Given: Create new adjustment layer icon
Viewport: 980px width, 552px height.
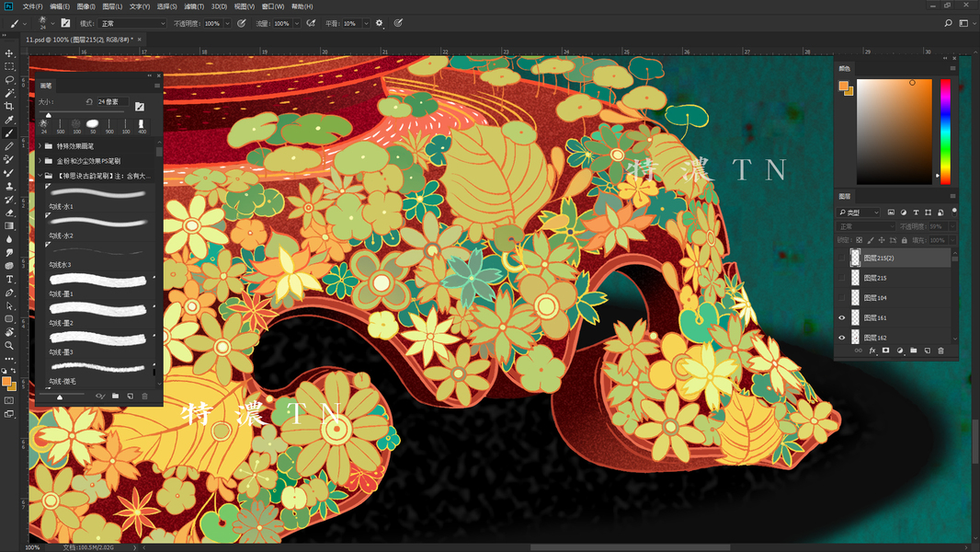Looking at the screenshot, I should (899, 351).
